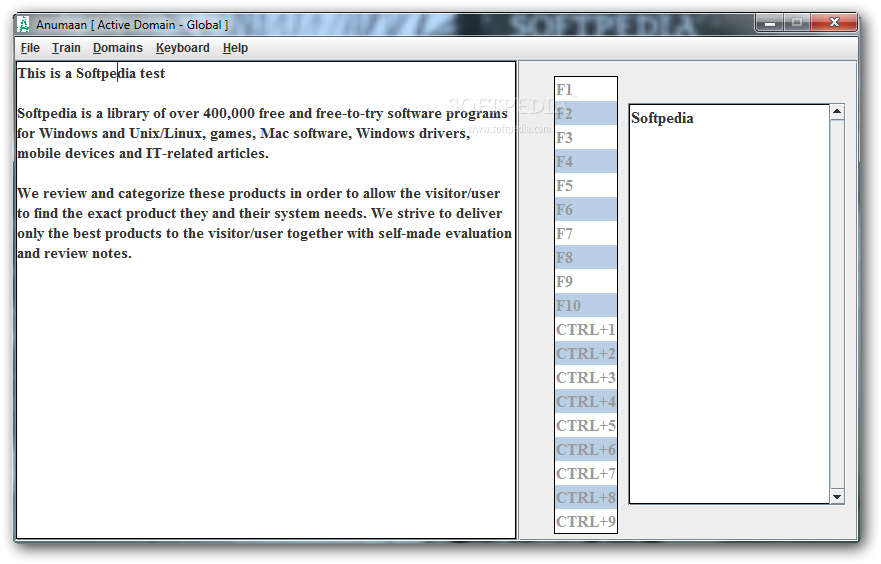Select the F4 shortcut row
Screen dimensions: 881x564
tap(585, 162)
